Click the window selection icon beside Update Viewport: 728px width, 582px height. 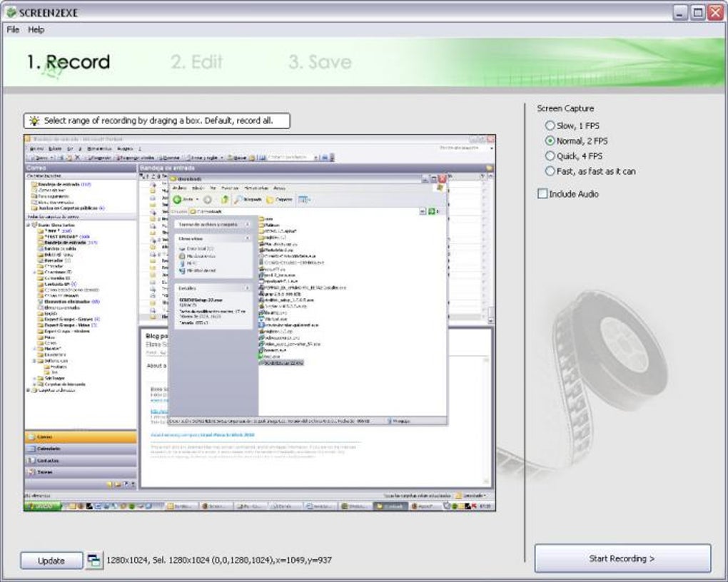click(94, 560)
